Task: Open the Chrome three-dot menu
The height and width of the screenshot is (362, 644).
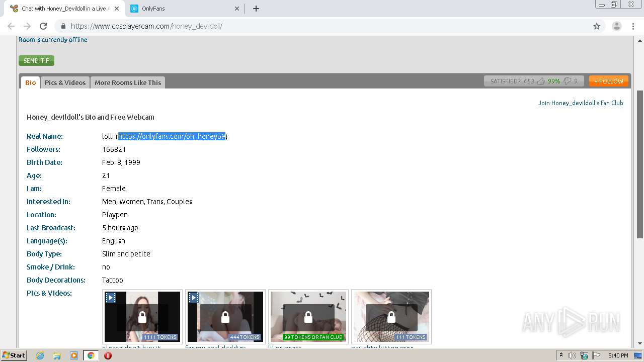Action: pos(632,26)
